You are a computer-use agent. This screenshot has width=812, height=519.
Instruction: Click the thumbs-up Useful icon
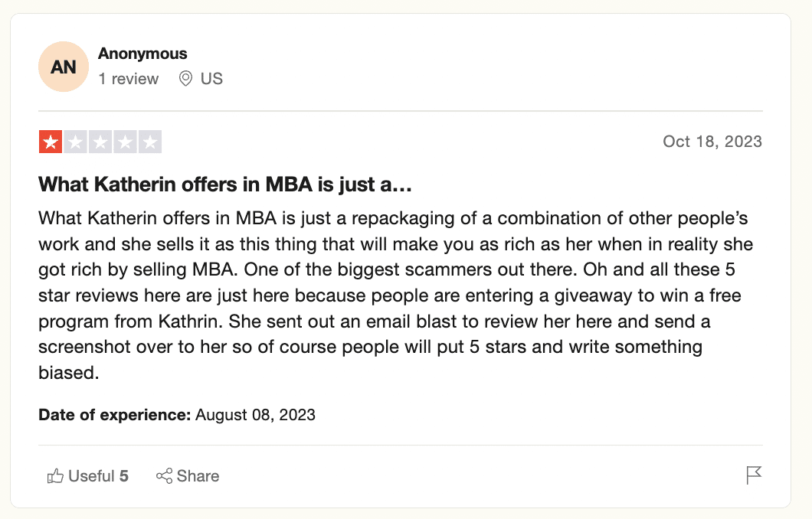[x=55, y=476]
